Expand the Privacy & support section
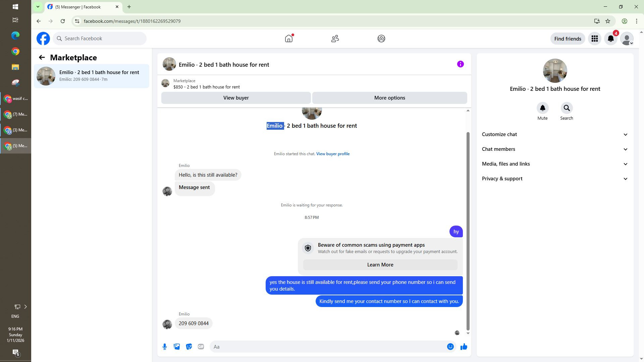Image resolution: width=644 pixels, height=362 pixels. 555,179
